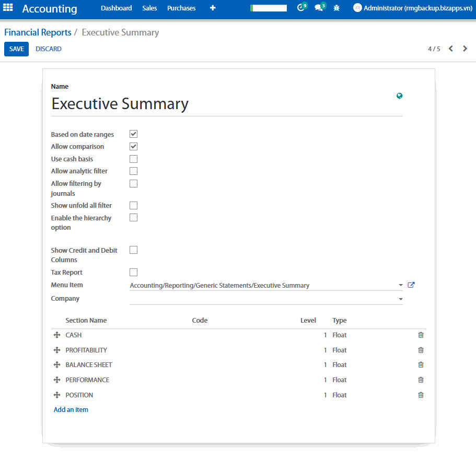The width and height of the screenshot is (476, 460).
Task: Open Menu Item external link icon
Action: click(411, 285)
